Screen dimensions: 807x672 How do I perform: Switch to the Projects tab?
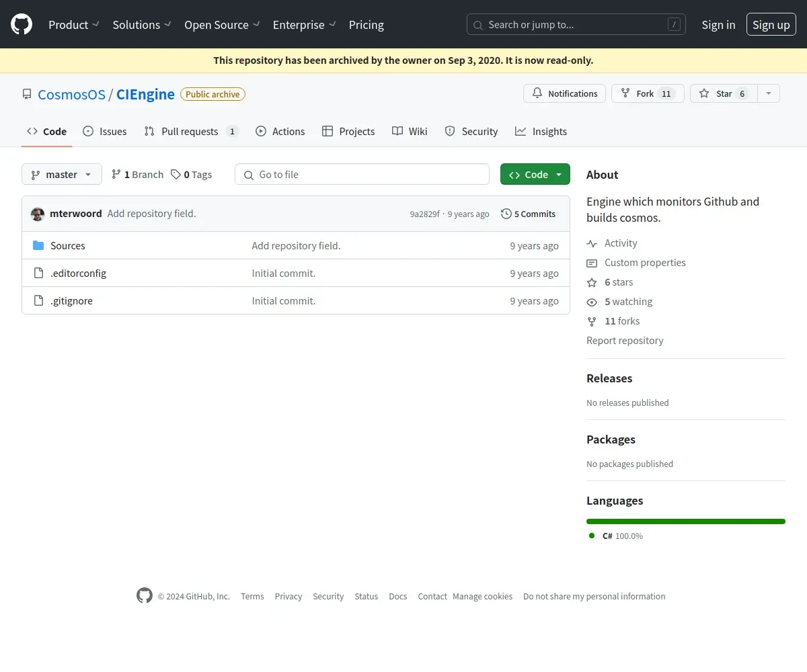coord(348,131)
